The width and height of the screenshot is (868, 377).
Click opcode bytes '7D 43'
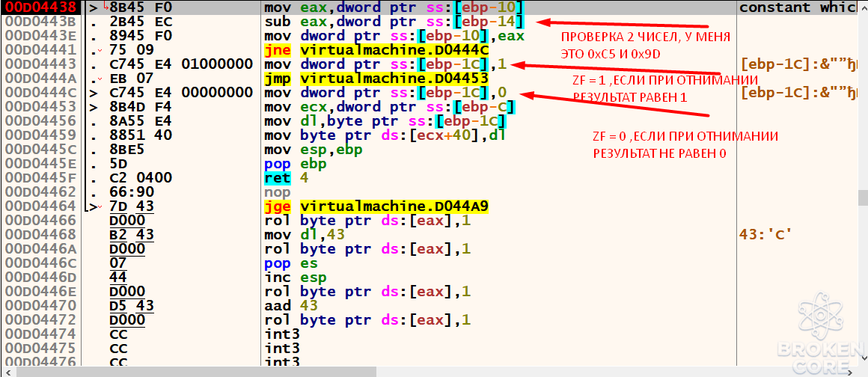coord(132,206)
